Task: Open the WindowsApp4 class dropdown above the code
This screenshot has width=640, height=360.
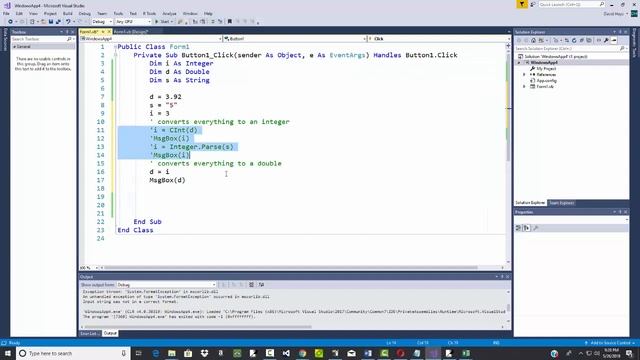Action: pyautogui.click(x=151, y=39)
